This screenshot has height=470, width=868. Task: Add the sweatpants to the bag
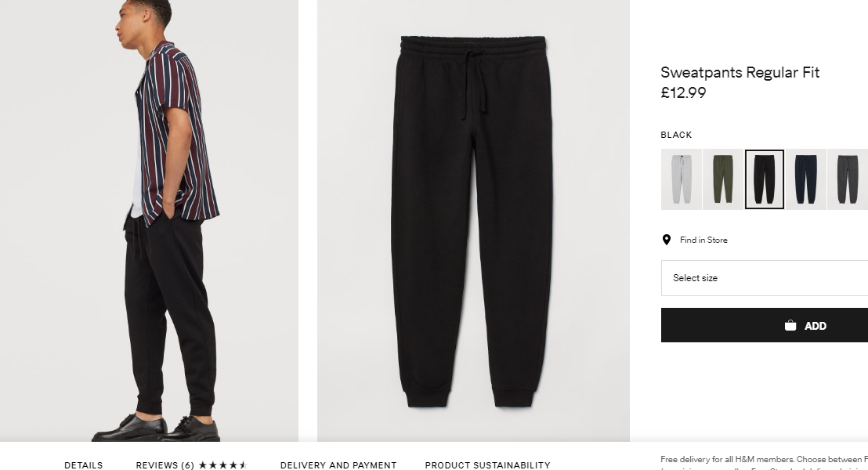click(x=765, y=325)
